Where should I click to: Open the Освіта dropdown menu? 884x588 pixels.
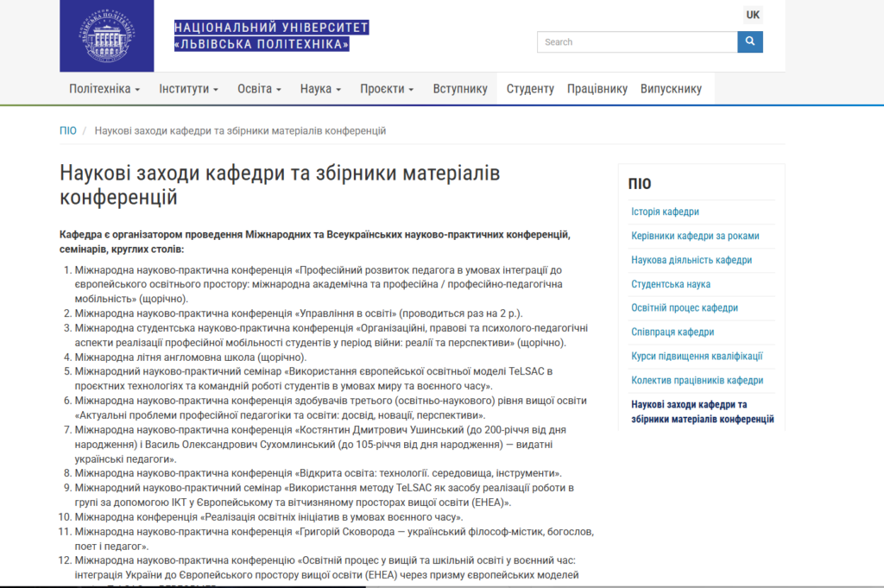point(260,89)
